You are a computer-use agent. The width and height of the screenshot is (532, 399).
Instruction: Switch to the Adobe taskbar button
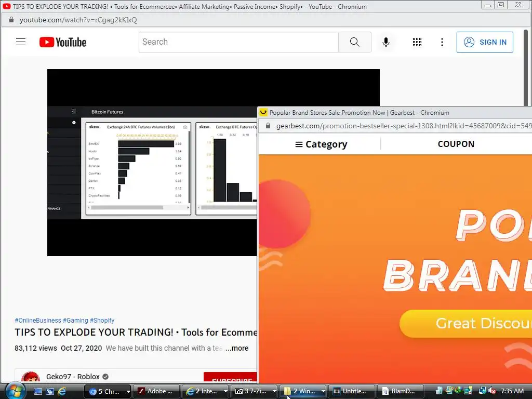click(156, 391)
